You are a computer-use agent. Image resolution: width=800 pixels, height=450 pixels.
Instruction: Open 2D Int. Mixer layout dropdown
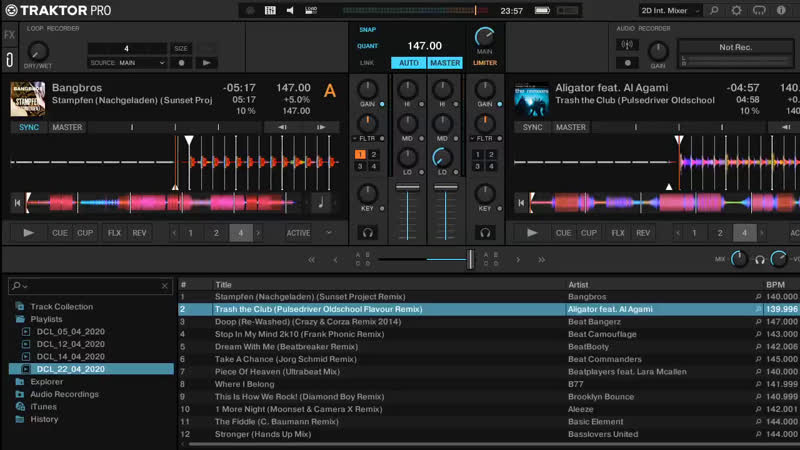[670, 10]
